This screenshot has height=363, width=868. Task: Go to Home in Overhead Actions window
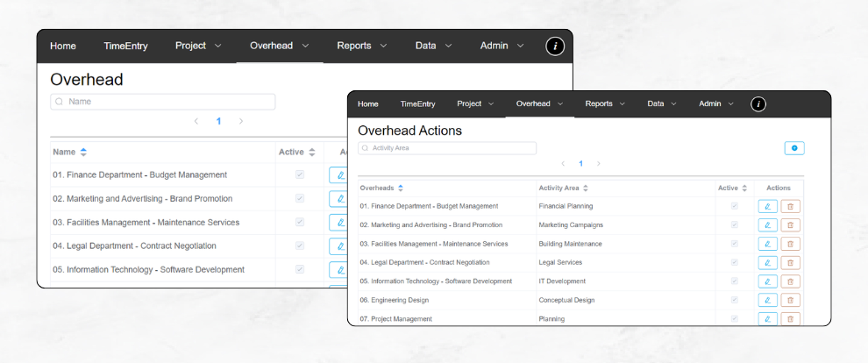[x=368, y=104]
